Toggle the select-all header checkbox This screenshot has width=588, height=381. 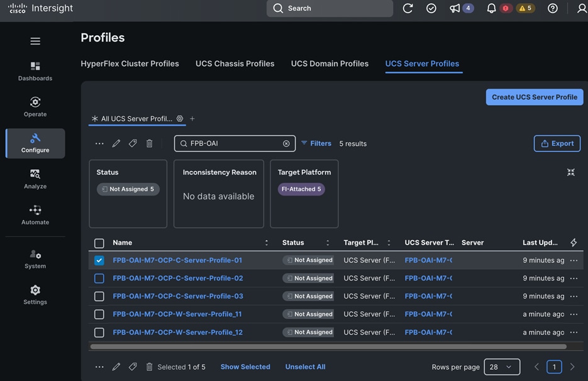(99, 243)
